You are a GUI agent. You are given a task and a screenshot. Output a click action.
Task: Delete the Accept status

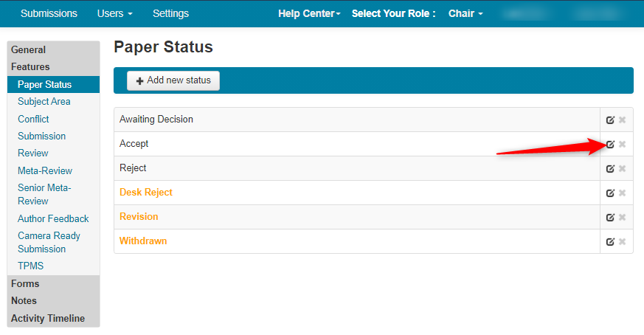(x=622, y=145)
